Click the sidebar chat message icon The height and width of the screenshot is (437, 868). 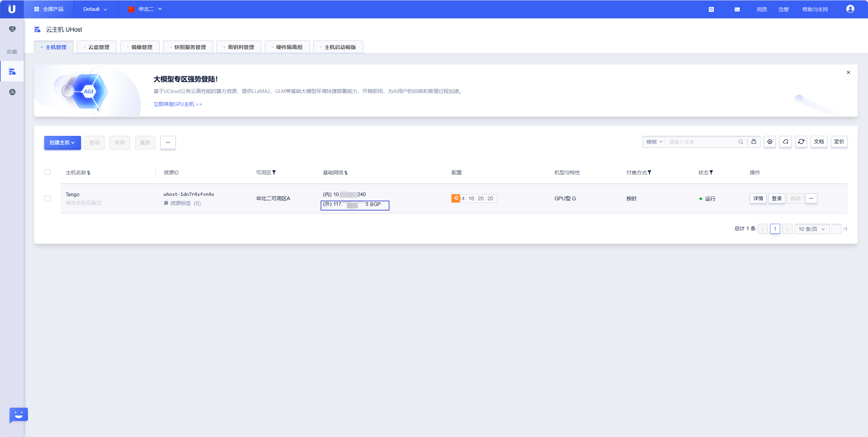coord(12,29)
